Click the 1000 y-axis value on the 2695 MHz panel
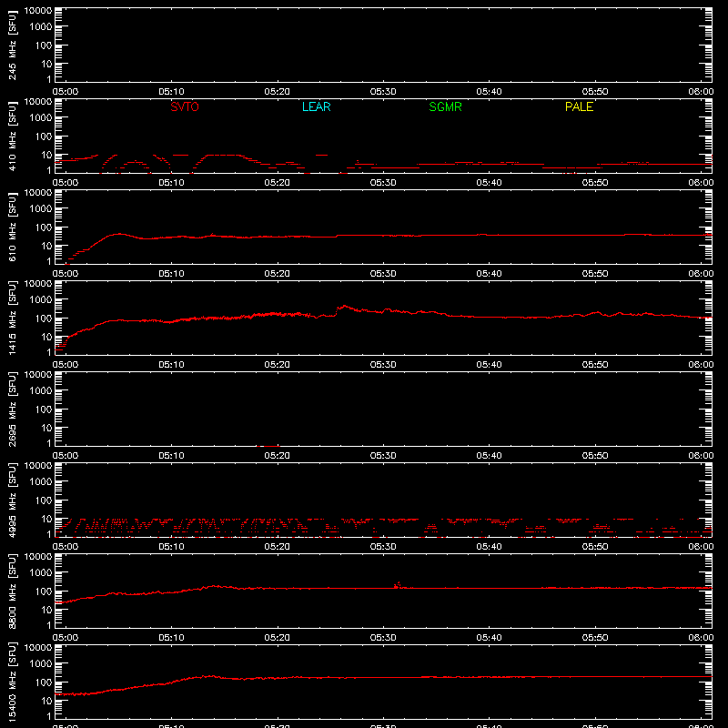728x728 pixels. point(41,391)
